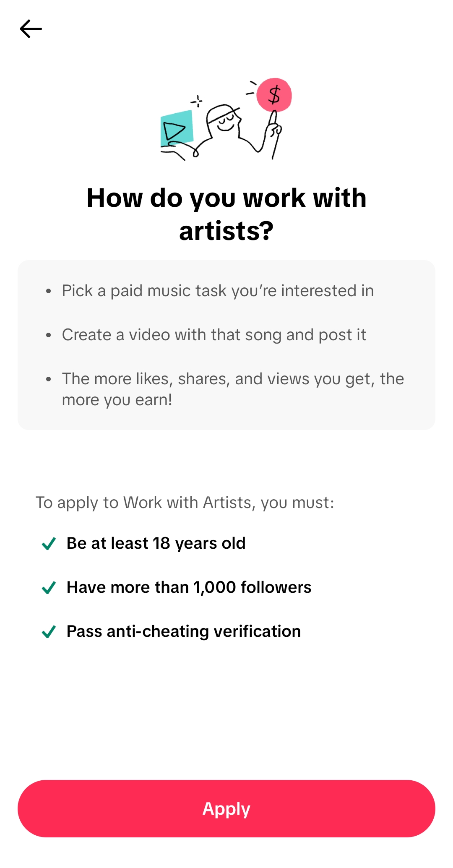Tap 'Pick a paid music task' bullet
This screenshot has width=453, height=868.
point(218,291)
